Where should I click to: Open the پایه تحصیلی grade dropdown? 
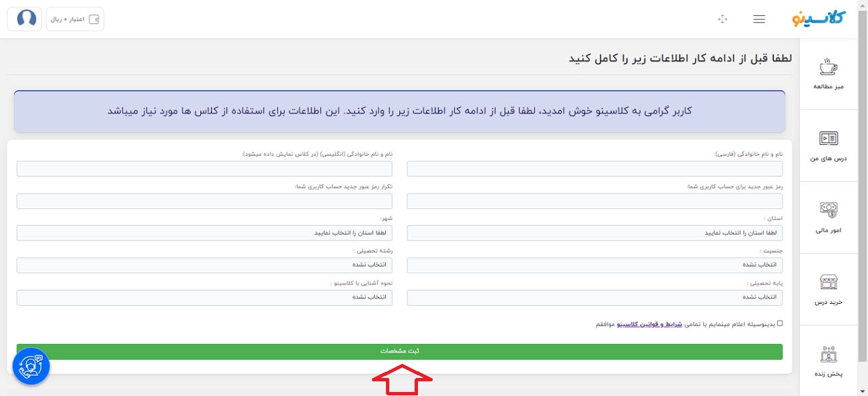coord(594,297)
